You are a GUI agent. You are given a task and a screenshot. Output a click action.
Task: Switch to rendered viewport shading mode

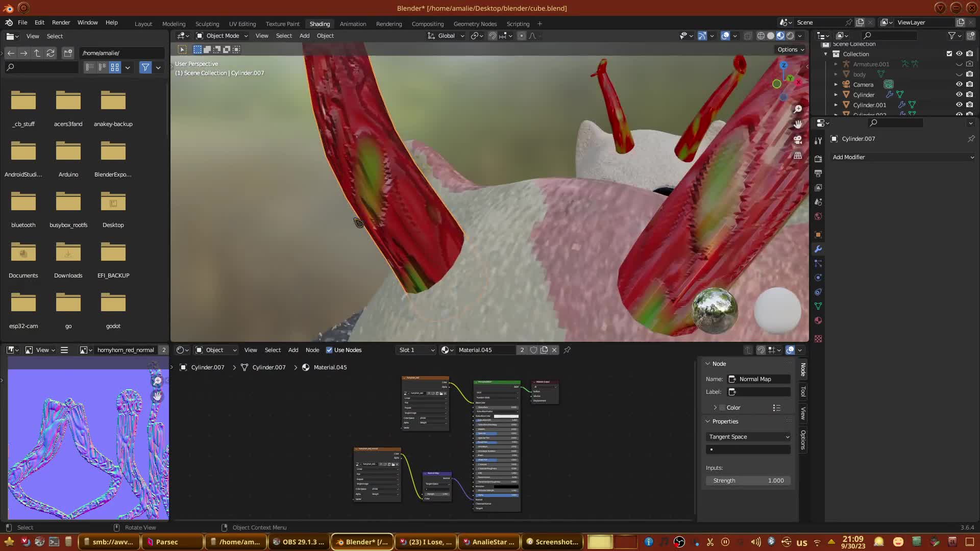coord(790,36)
